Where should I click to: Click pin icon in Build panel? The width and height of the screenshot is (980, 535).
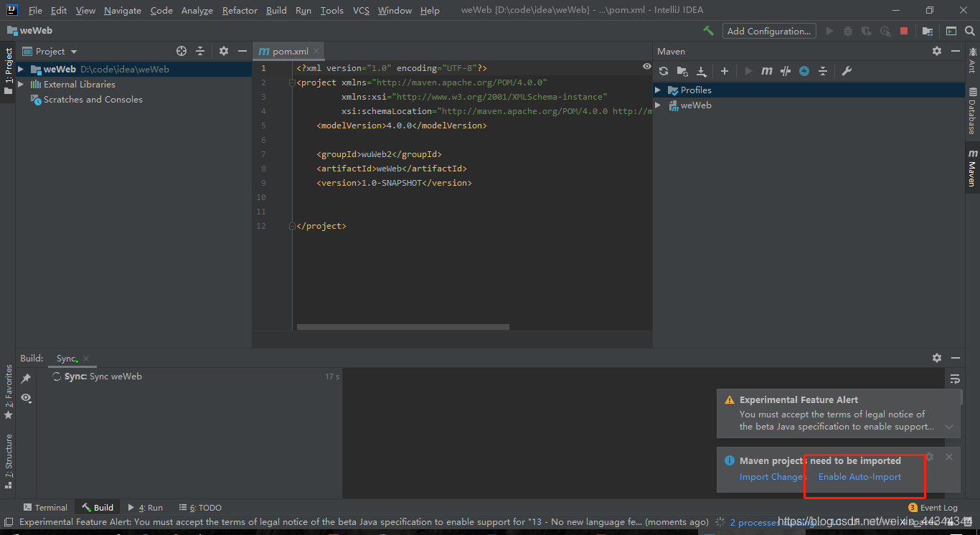point(26,379)
